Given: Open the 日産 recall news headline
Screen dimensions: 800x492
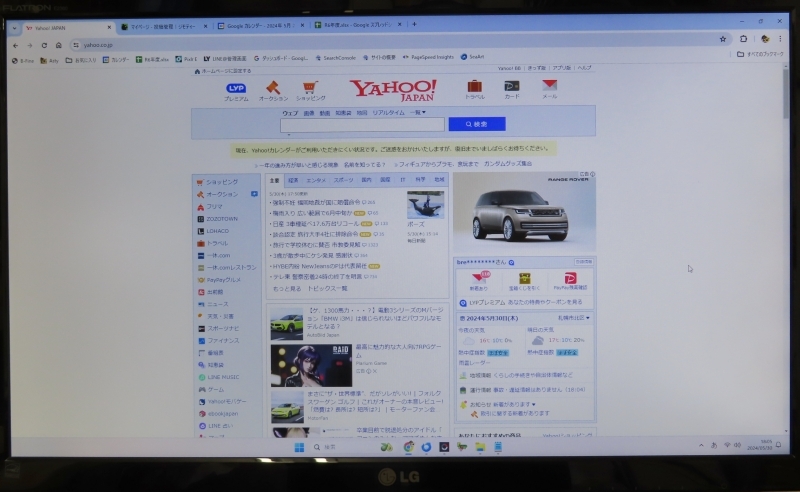Looking at the screenshot, I should (316, 224).
